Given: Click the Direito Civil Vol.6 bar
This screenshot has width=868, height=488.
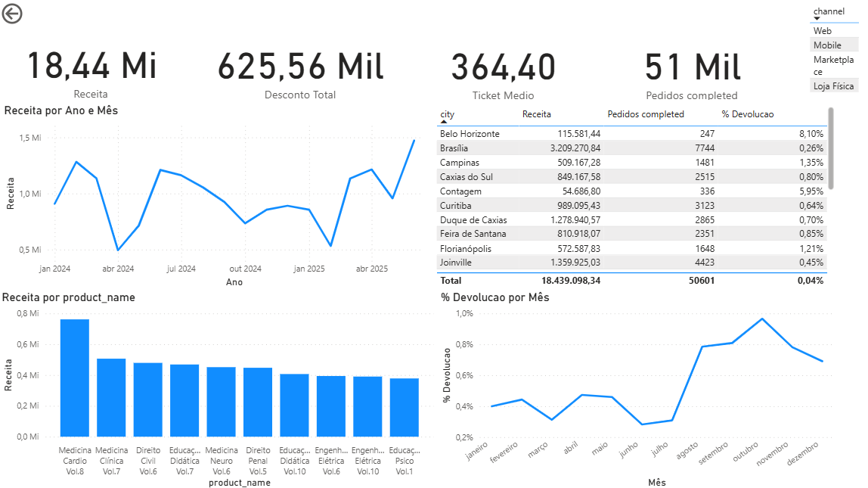Looking at the screenshot, I should pyautogui.click(x=148, y=399).
